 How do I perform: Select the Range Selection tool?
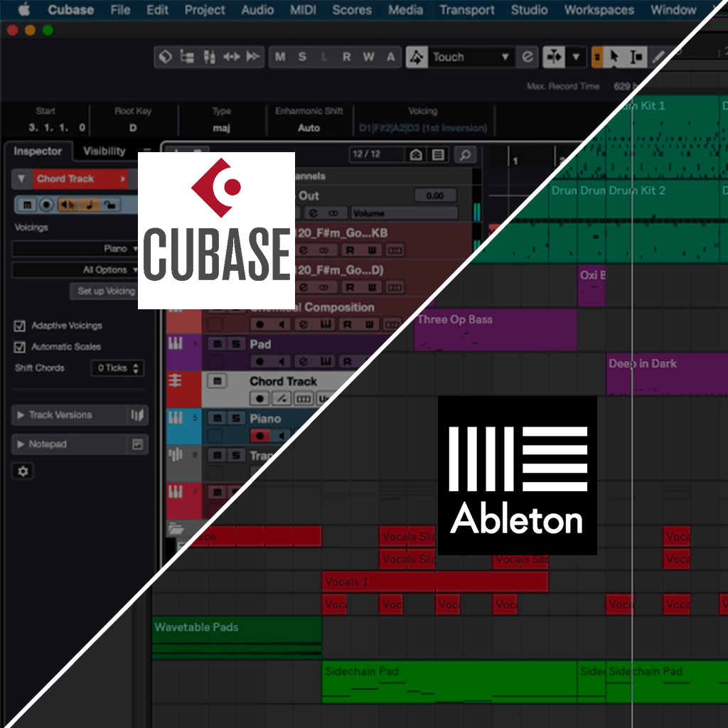(636, 57)
